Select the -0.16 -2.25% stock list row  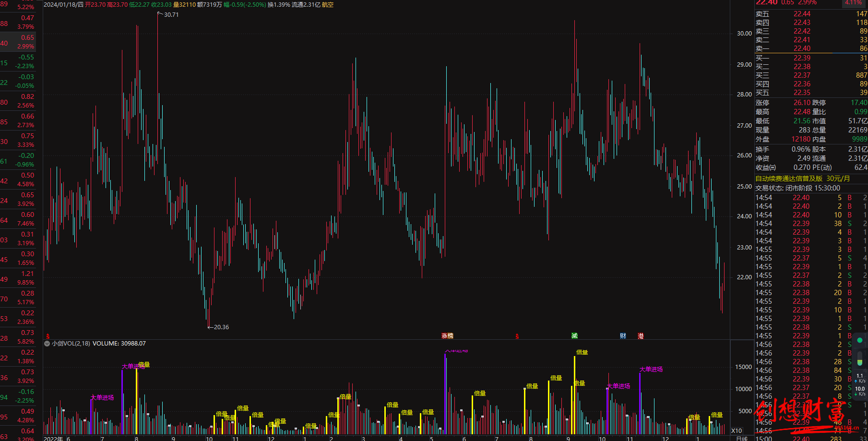18,396
